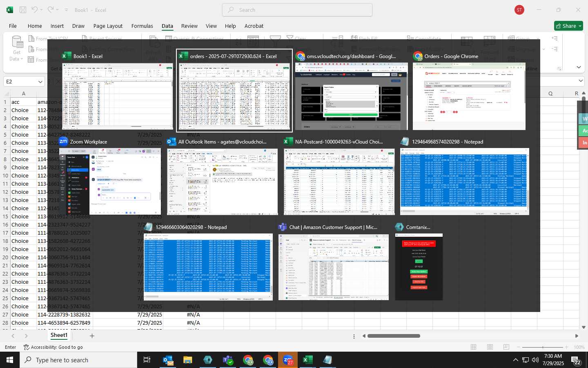Viewport: 588px width, 368px height.
Task: Open File Explorer from the taskbar
Action: click(x=187, y=360)
